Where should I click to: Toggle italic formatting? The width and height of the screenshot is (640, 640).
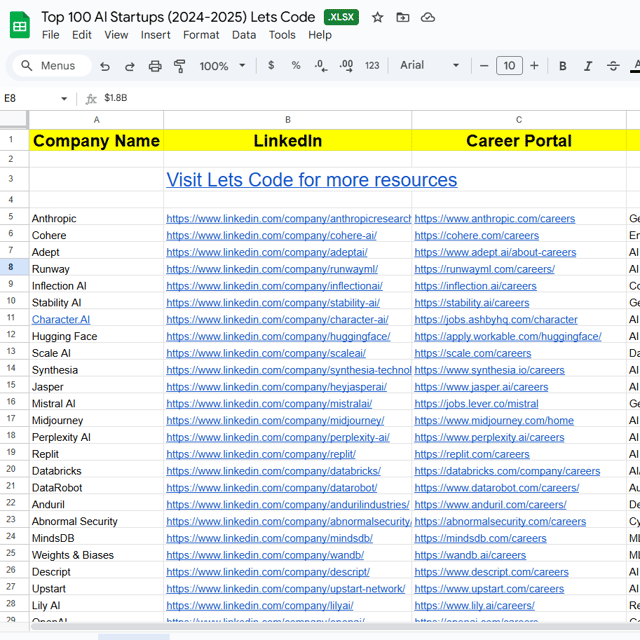point(588,66)
